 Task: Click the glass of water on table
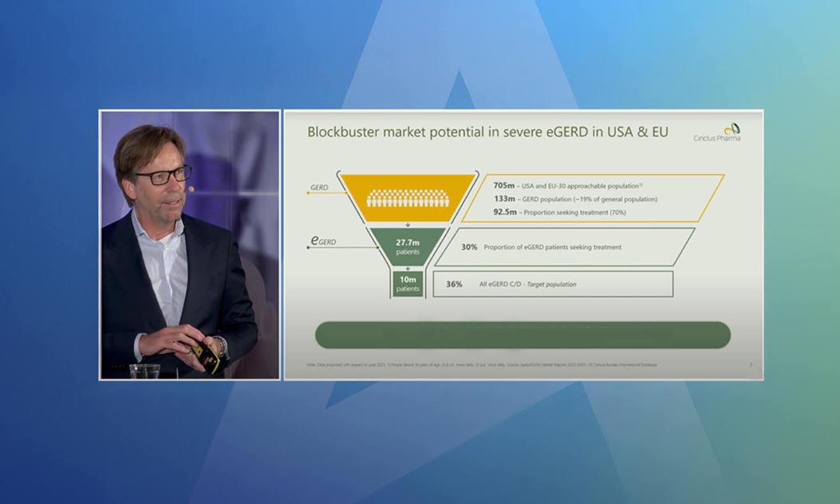[144, 371]
